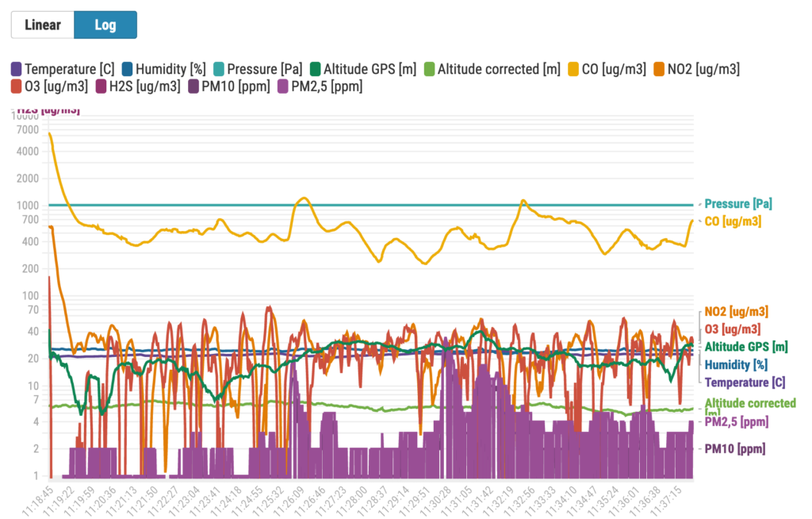Toggle Temperature [C] legend swatch
The height and width of the screenshot is (519, 812).
16,69
